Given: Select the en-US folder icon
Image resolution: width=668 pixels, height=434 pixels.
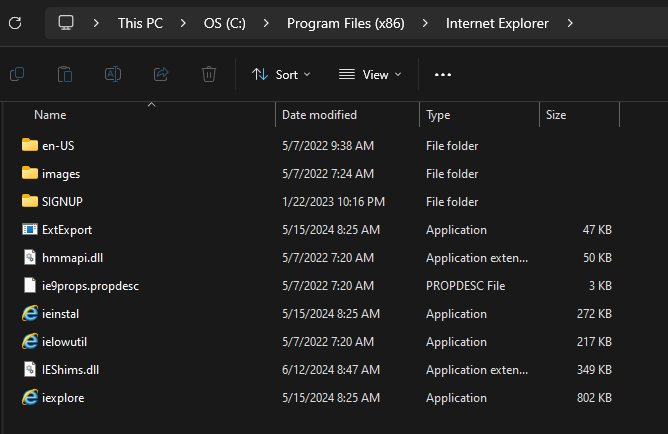Looking at the screenshot, I should click(x=30, y=145).
